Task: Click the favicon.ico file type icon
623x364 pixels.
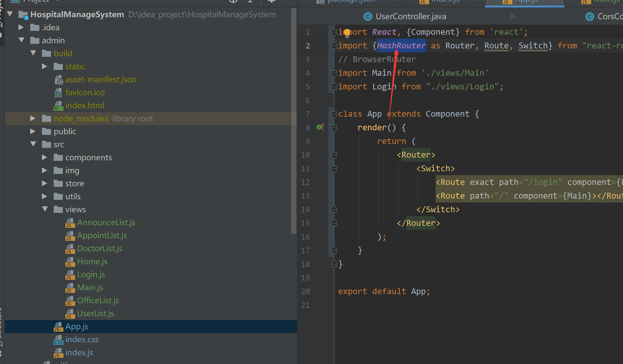Action: point(58,92)
